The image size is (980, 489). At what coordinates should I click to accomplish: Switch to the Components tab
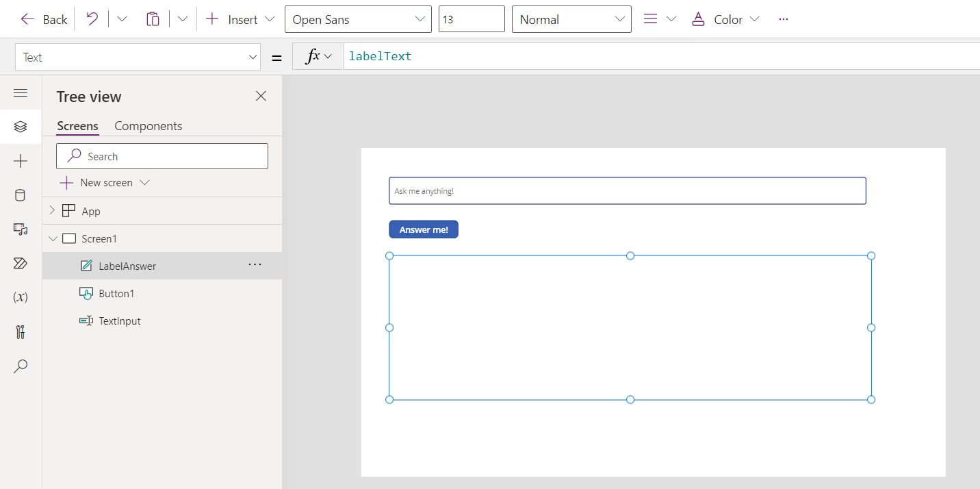coord(148,126)
